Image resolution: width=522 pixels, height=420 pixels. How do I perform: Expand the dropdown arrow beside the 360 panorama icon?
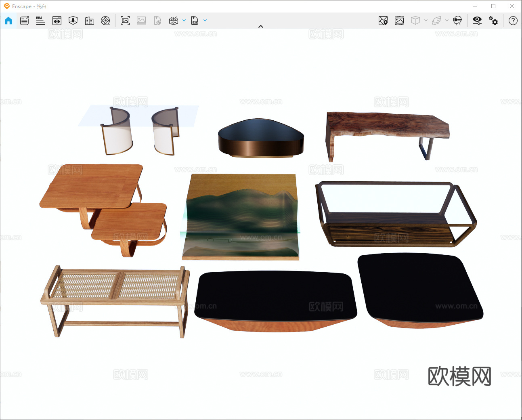184,21
